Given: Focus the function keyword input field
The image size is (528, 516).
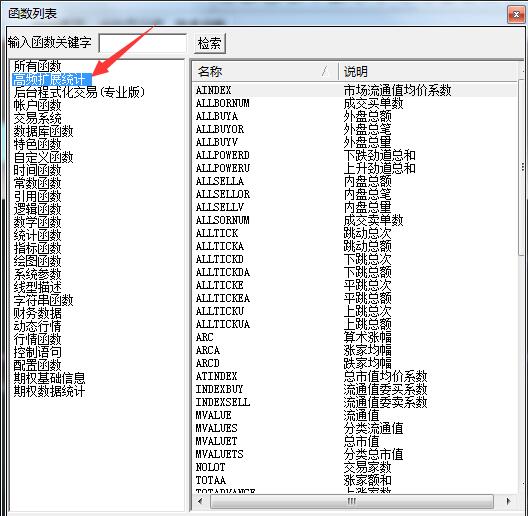Looking at the screenshot, I should 143,43.
